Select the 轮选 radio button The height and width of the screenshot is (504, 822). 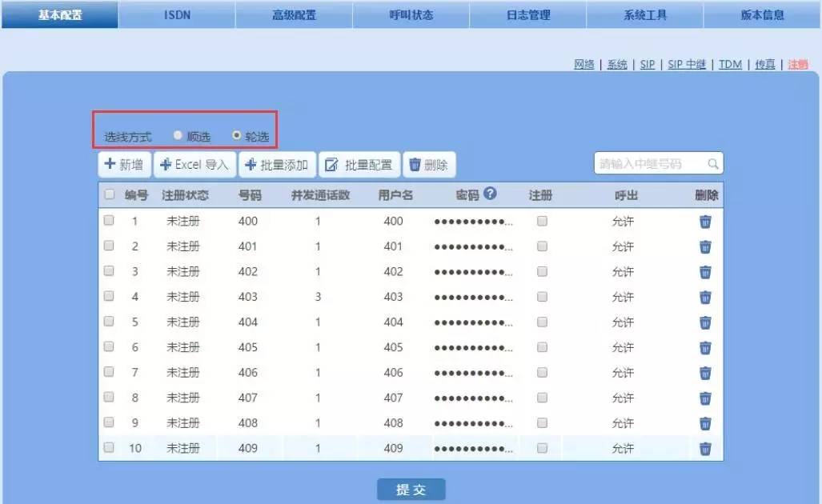tap(236, 136)
